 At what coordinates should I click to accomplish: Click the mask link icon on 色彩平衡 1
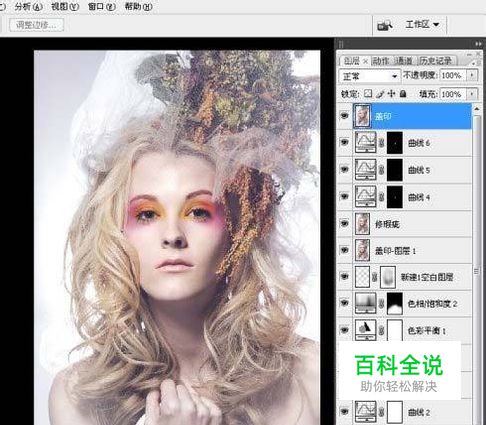pos(382,330)
